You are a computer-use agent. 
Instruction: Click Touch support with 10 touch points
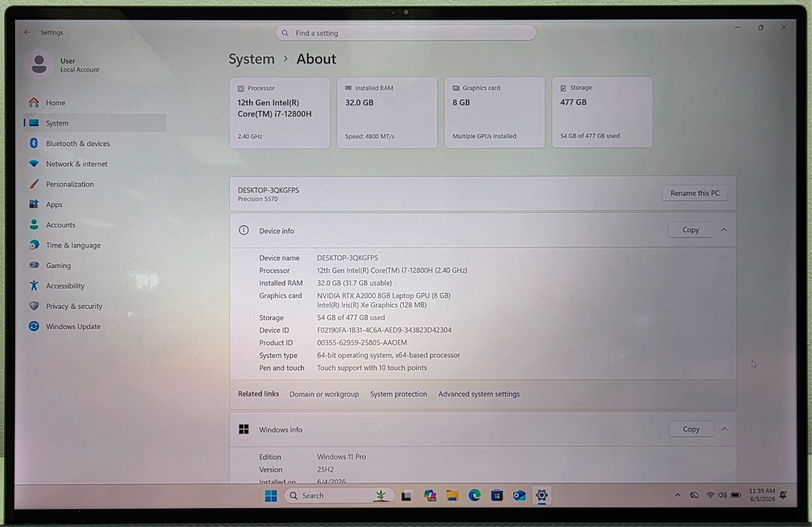[372, 368]
